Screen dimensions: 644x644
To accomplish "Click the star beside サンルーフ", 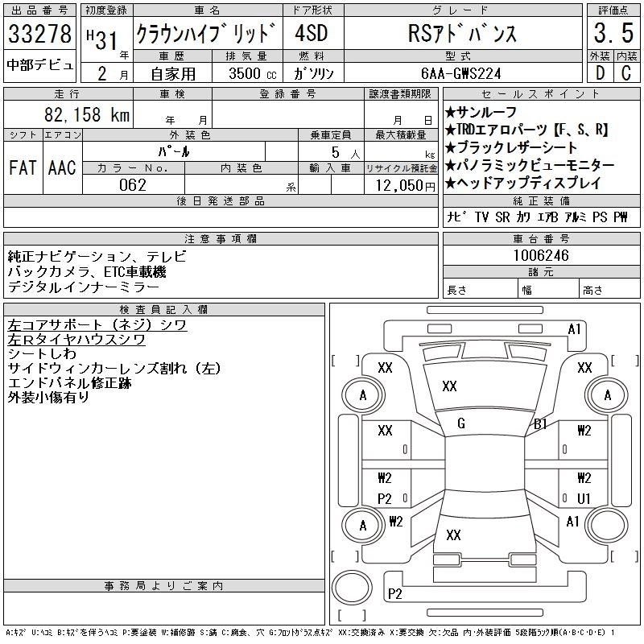I will 450,112.
